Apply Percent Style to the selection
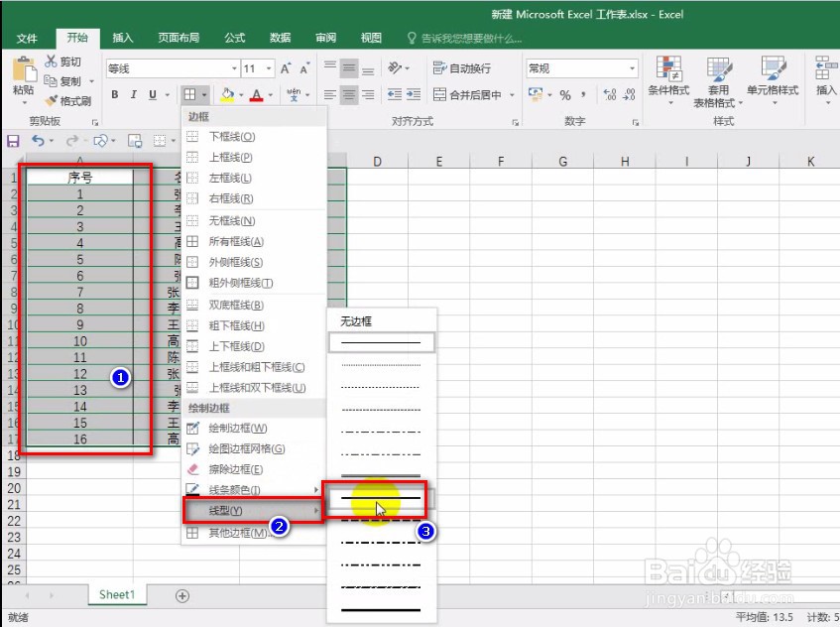Viewport: 840px width, 627px height. point(566,96)
